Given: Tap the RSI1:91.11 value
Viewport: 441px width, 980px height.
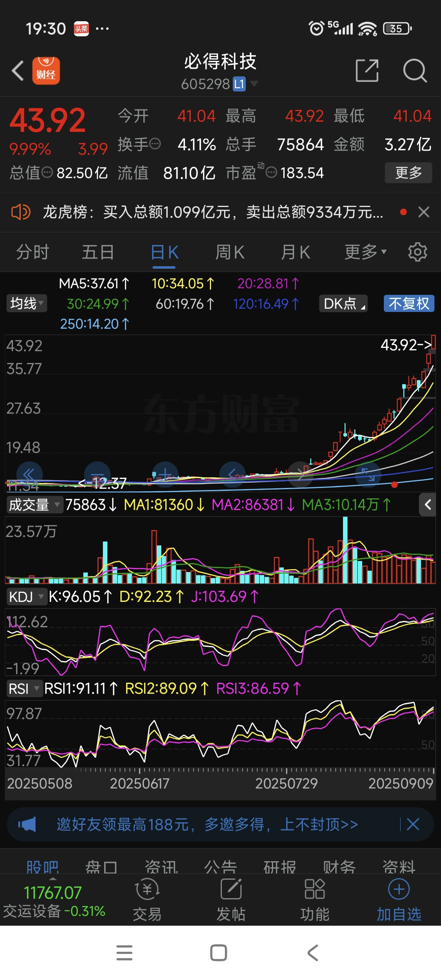Looking at the screenshot, I should (81, 688).
